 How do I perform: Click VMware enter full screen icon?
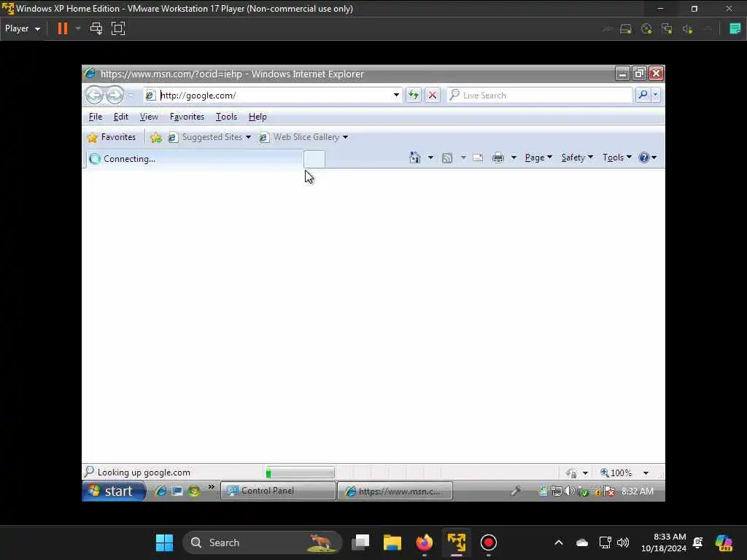coord(118,28)
